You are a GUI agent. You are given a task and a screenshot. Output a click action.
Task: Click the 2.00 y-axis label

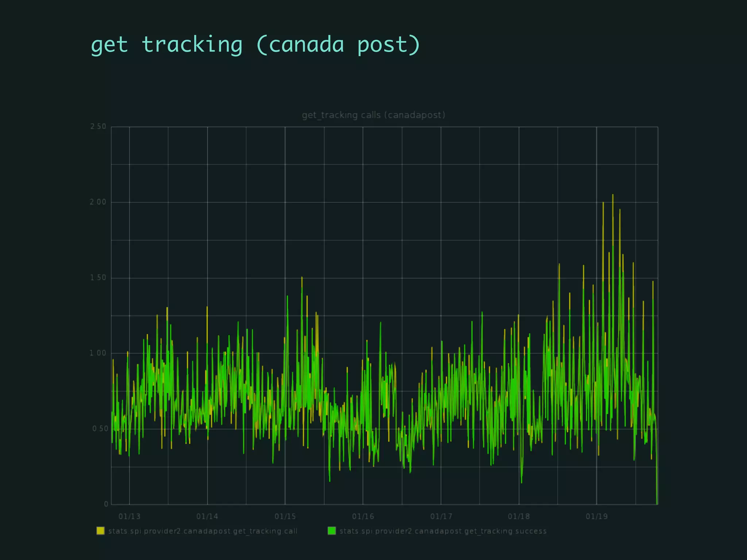click(x=98, y=202)
